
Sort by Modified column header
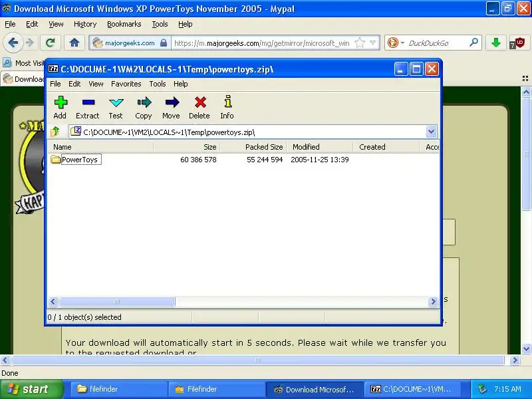pos(320,147)
